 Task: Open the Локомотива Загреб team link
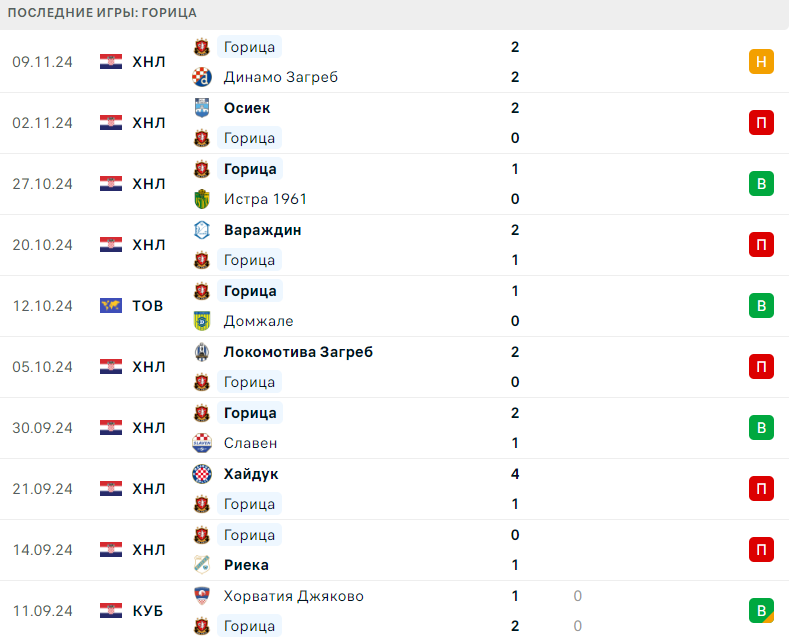tap(298, 352)
